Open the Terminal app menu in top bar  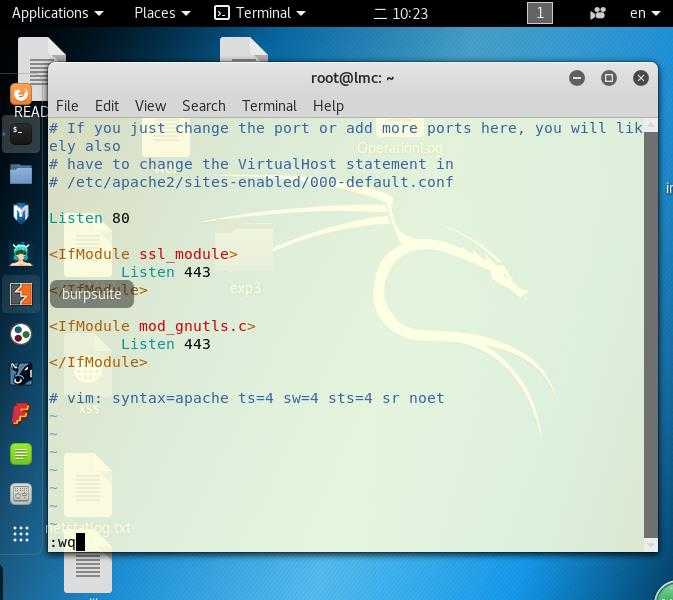coord(260,13)
